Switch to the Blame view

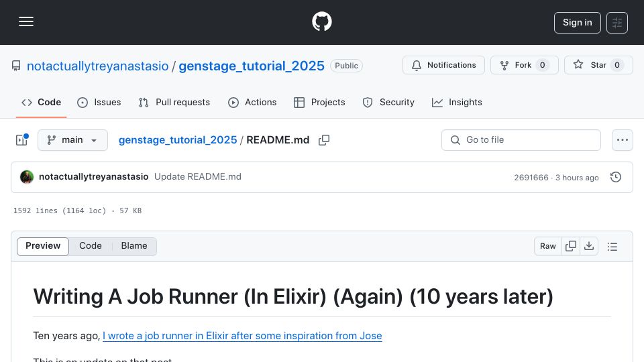[134, 246]
